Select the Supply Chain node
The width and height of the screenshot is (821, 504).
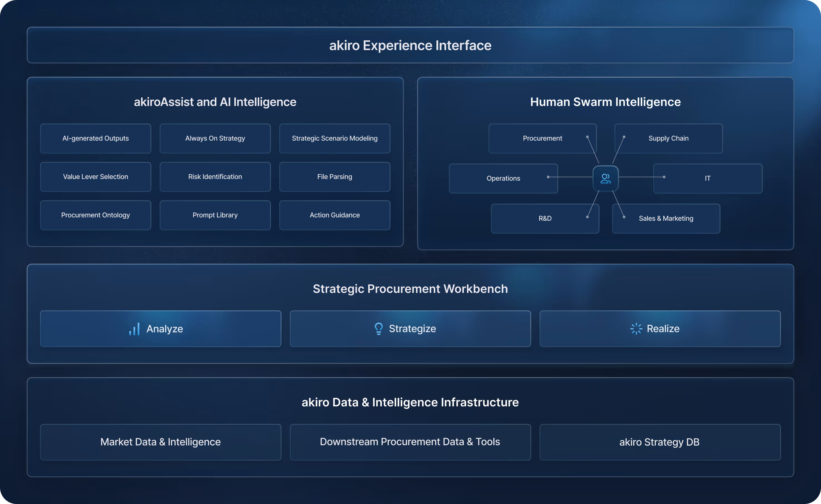668,138
